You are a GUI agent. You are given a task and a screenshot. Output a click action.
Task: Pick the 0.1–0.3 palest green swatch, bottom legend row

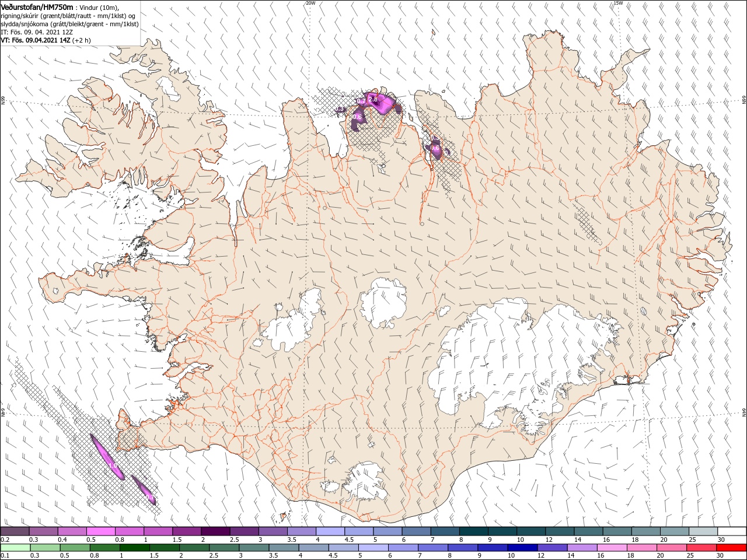(x=15, y=548)
